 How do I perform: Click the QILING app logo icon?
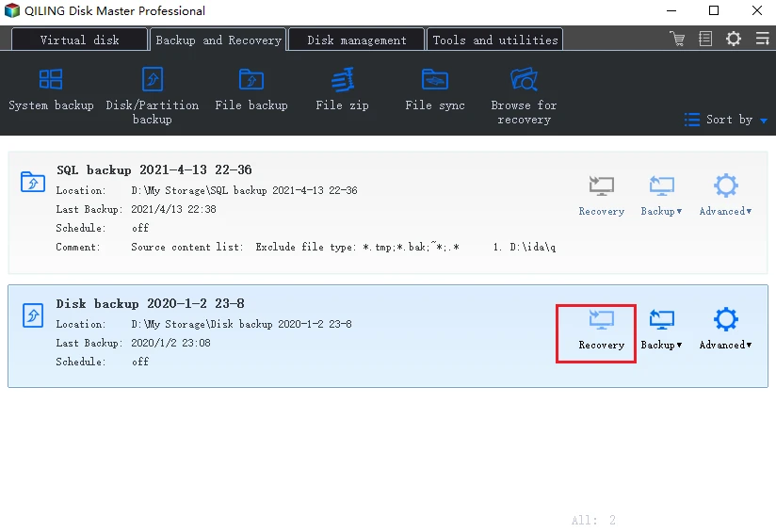pos(12,10)
